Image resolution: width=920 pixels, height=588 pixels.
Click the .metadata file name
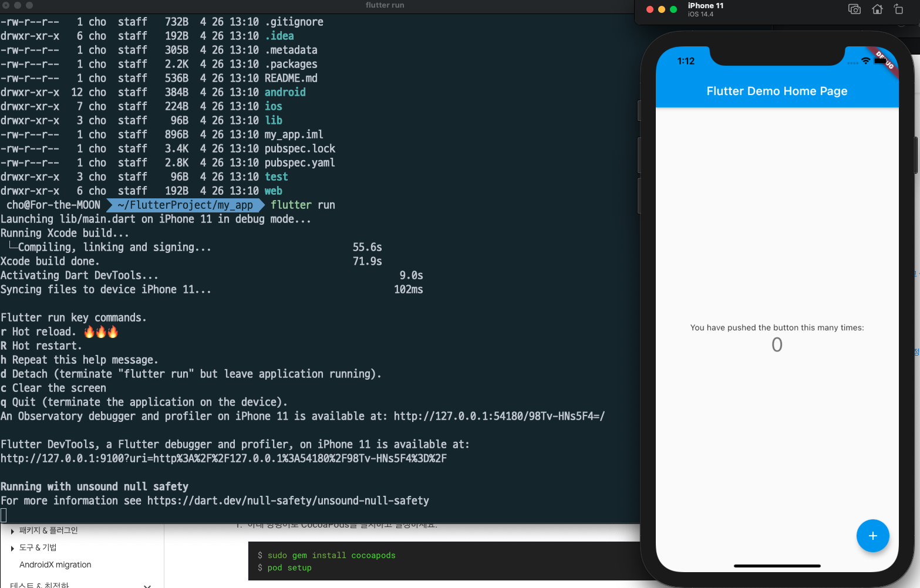tap(291, 50)
